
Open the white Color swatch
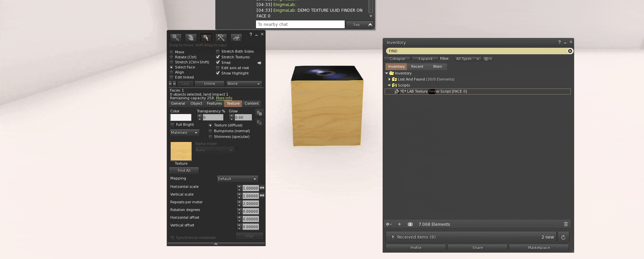tap(181, 117)
